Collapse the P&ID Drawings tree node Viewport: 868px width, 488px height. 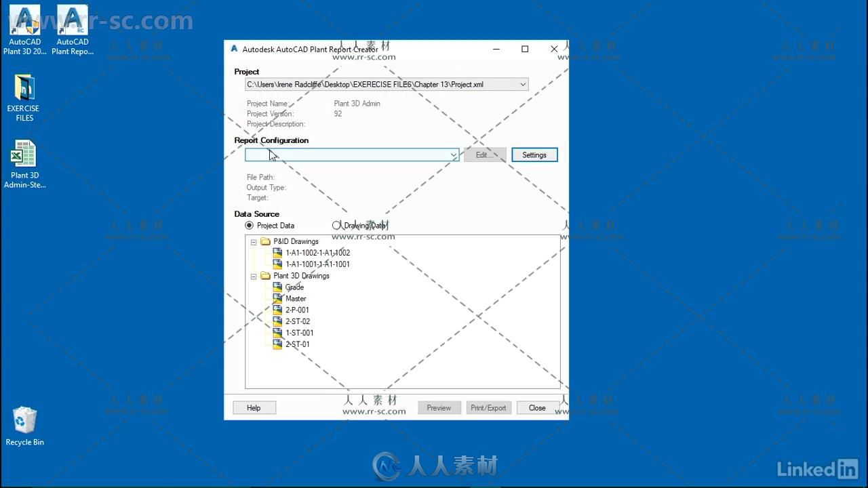pyautogui.click(x=254, y=242)
